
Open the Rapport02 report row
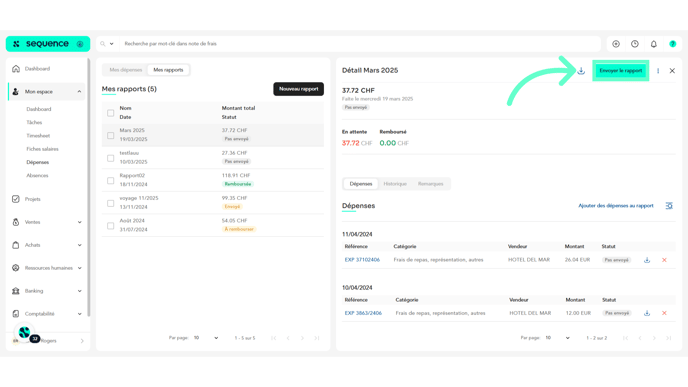pos(213,180)
